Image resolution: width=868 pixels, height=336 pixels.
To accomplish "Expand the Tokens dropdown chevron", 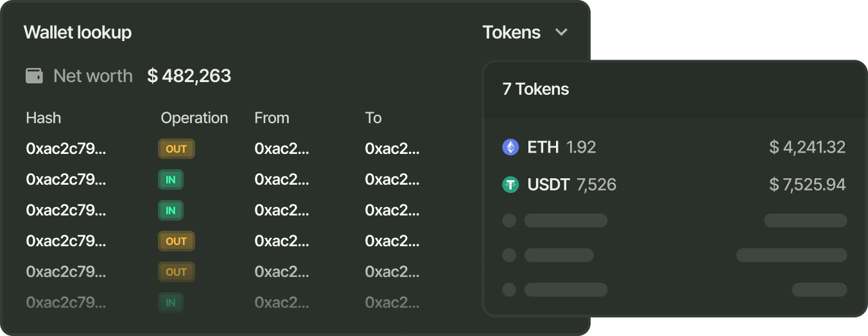I will [561, 33].
